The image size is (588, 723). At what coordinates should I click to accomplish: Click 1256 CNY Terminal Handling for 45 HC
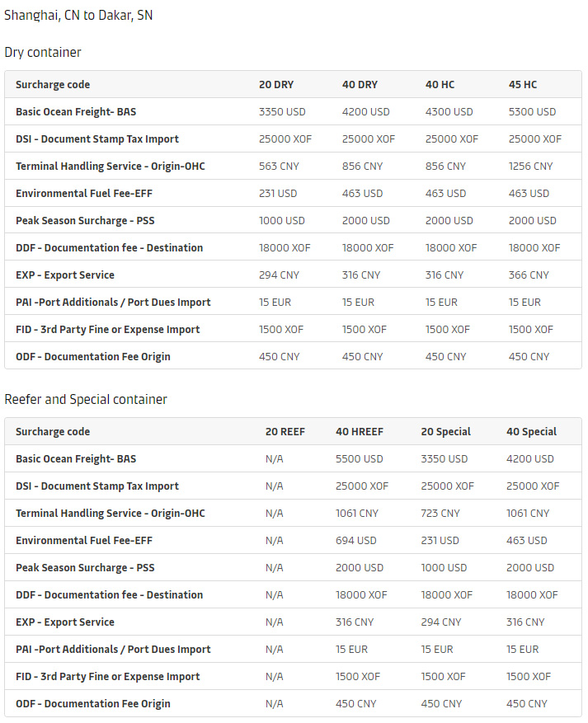coord(530,166)
